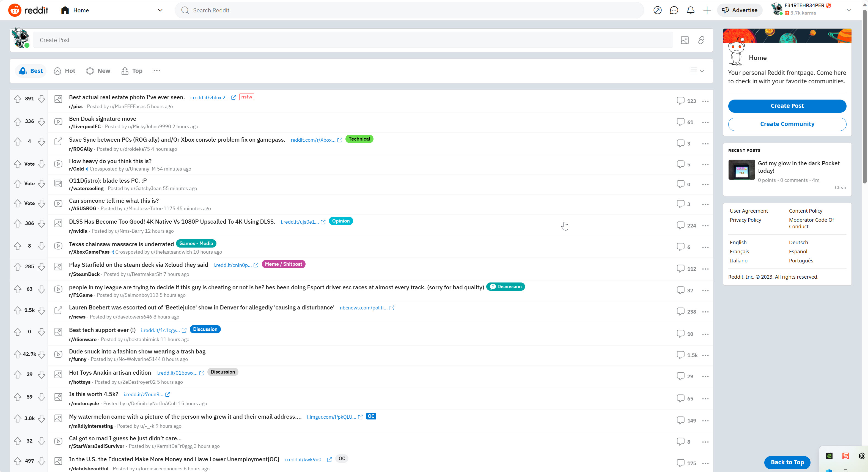
Task: Click the plus create post icon in header
Action: click(x=707, y=10)
